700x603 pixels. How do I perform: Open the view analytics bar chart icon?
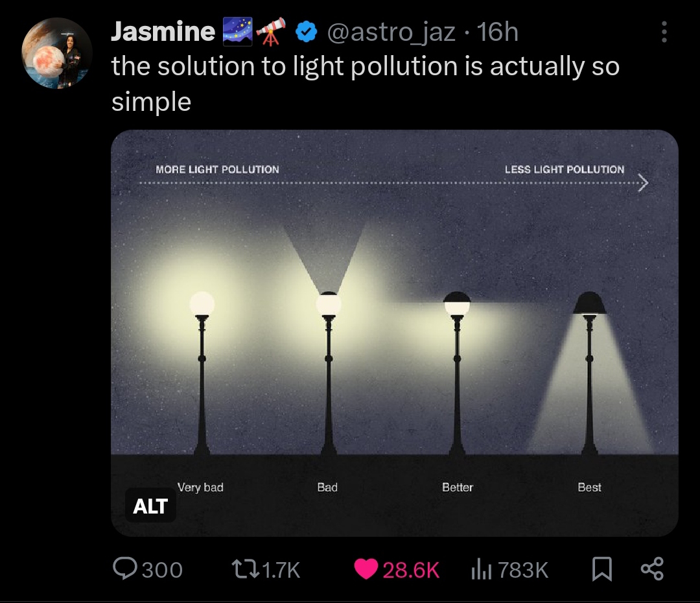tap(481, 571)
